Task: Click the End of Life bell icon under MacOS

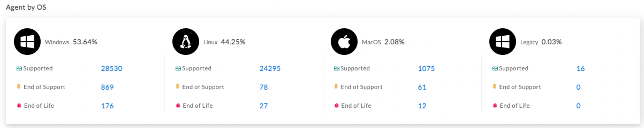Action: (336, 105)
